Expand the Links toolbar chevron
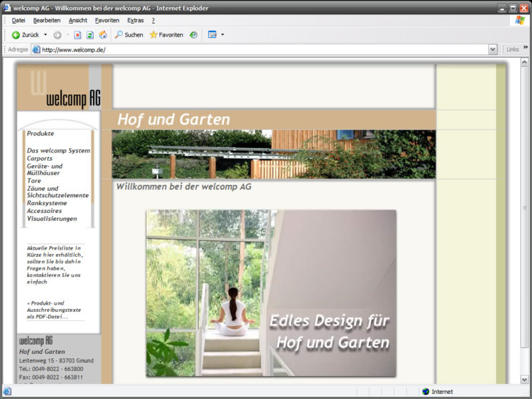 (x=526, y=47)
